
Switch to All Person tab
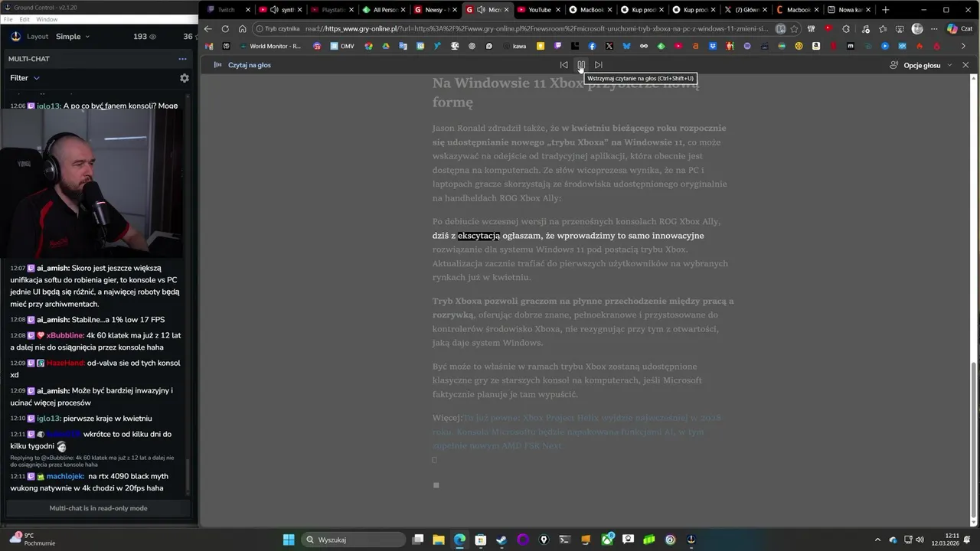coord(384,10)
